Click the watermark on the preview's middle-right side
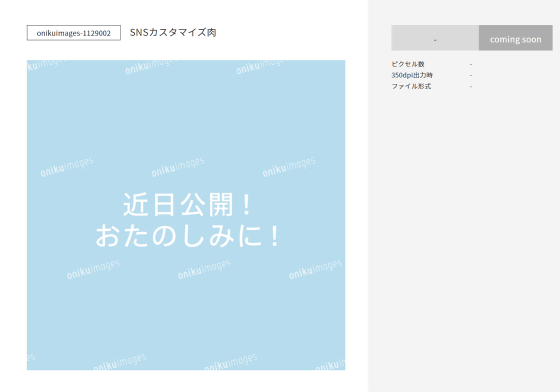Viewport: 560px width, 392px height. point(289,167)
